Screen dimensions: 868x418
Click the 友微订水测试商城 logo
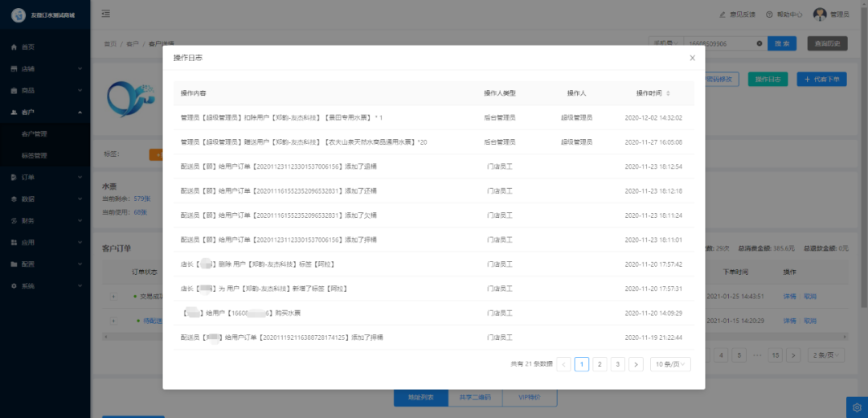pos(18,15)
